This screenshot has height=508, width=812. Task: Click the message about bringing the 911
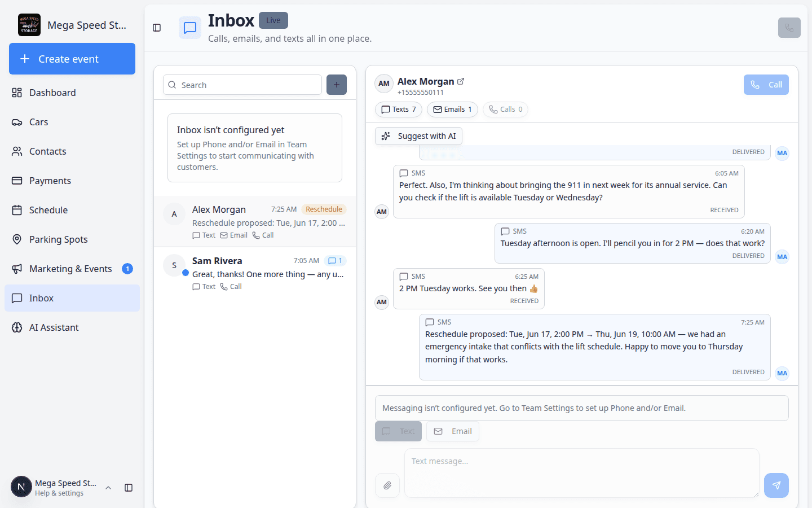(569, 191)
